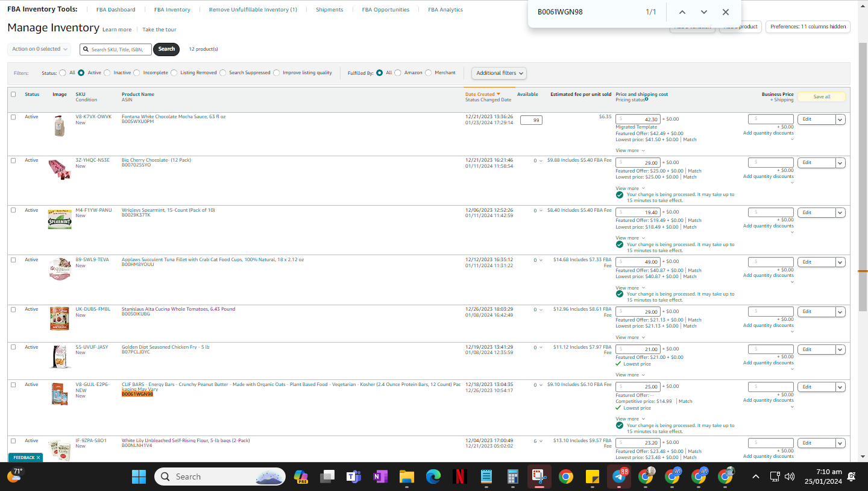Open Fontana White Chocolate Mocha Sauce thumbnail
868x491 pixels.
59,125
